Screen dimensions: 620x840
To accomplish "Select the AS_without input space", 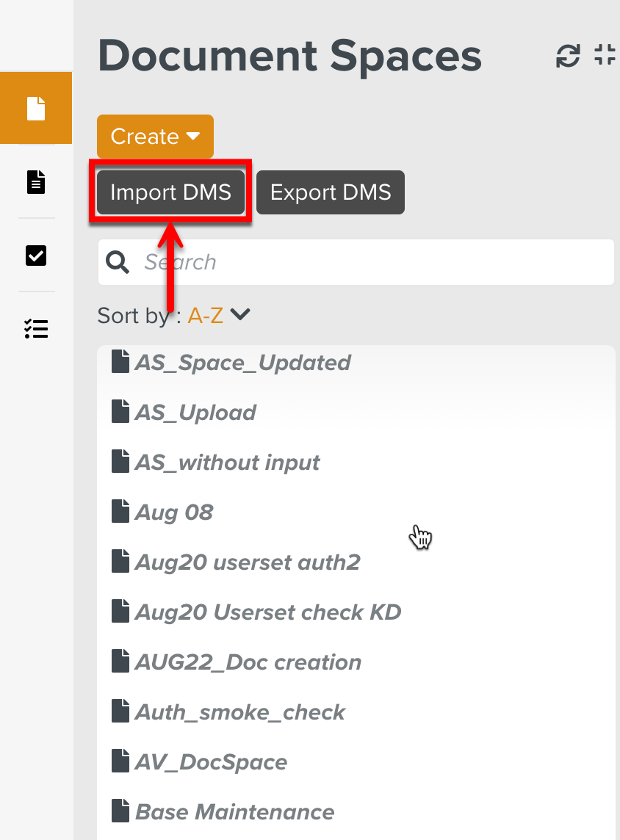I will tap(227, 463).
